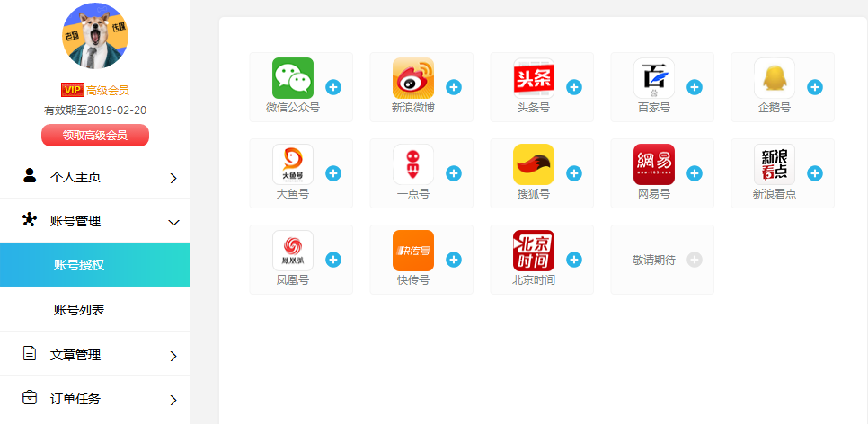Screen dimensions: 868x424
Task: Click the 头条号 Toutiao logo
Action: (534, 78)
